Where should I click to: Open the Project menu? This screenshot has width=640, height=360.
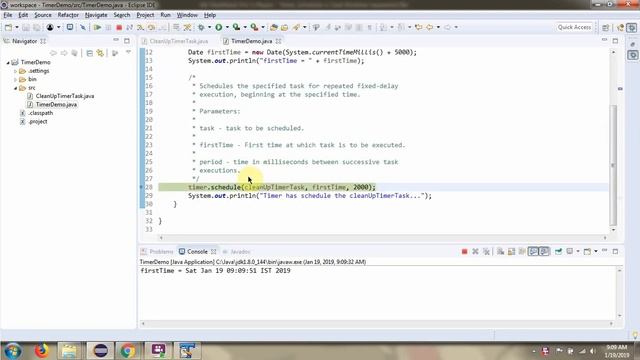click(x=145, y=15)
